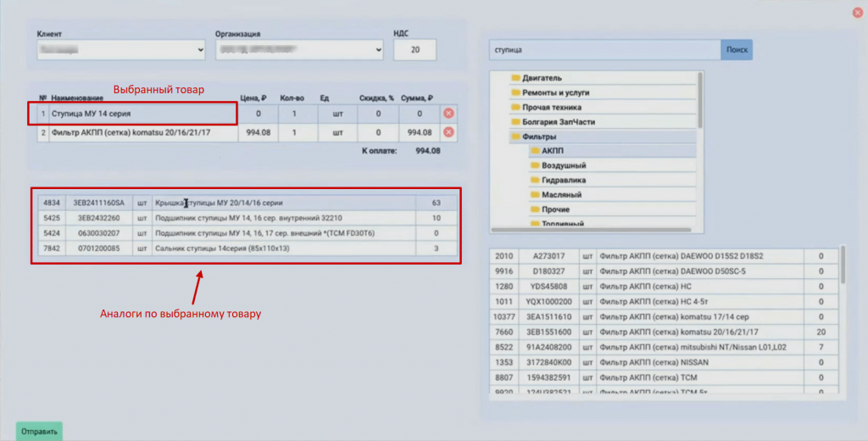Viewport: 868px width, 441px height.
Task: Remove the Ступица МУ 14 серия row
Action: pos(448,113)
